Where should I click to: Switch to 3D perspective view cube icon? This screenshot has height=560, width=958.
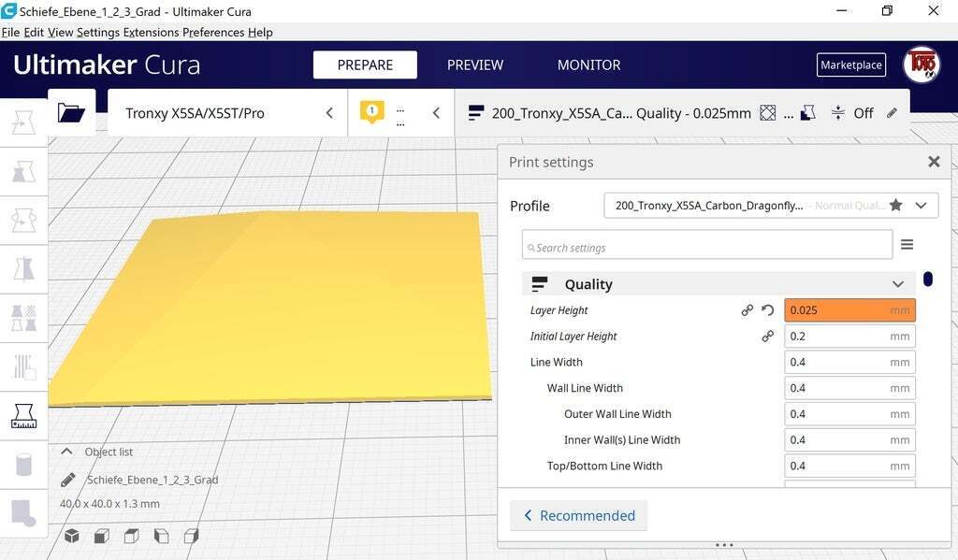point(71,537)
